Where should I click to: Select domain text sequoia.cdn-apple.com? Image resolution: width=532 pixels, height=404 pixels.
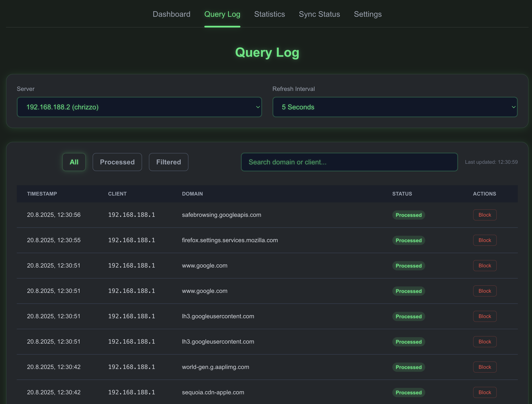(x=213, y=392)
